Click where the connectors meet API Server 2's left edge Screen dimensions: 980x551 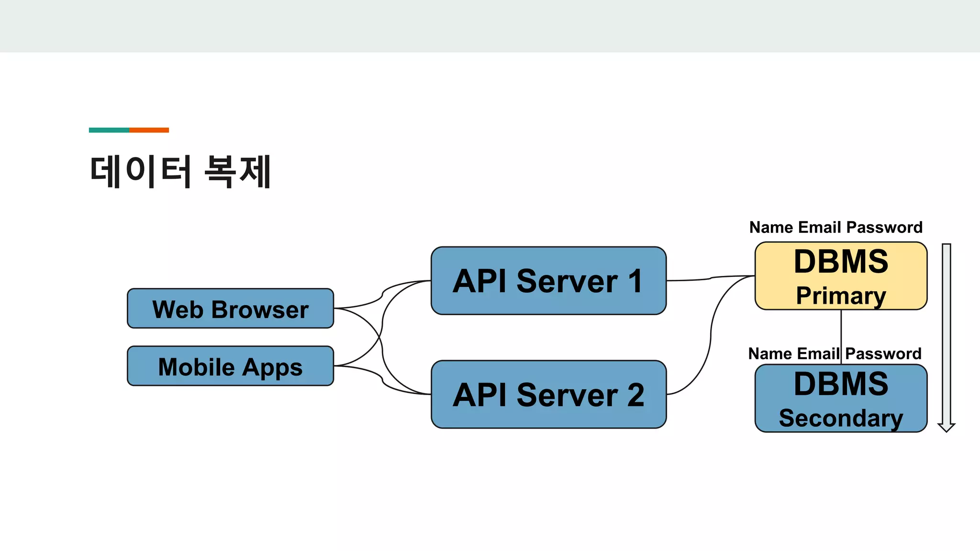click(x=430, y=394)
